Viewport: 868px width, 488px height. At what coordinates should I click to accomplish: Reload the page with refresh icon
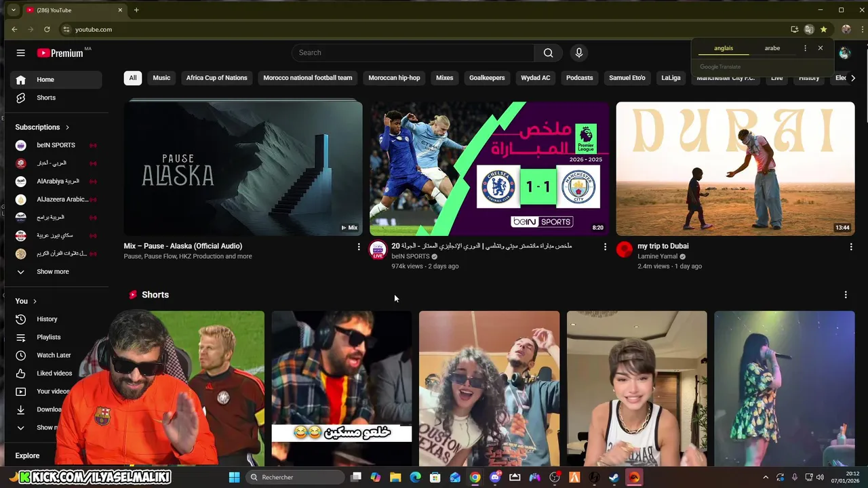pos(47,29)
